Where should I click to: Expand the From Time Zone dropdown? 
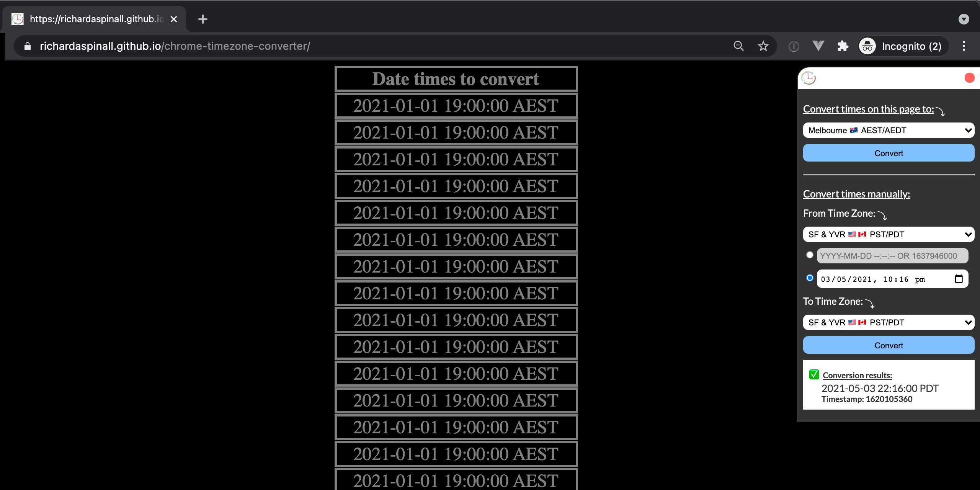click(888, 234)
